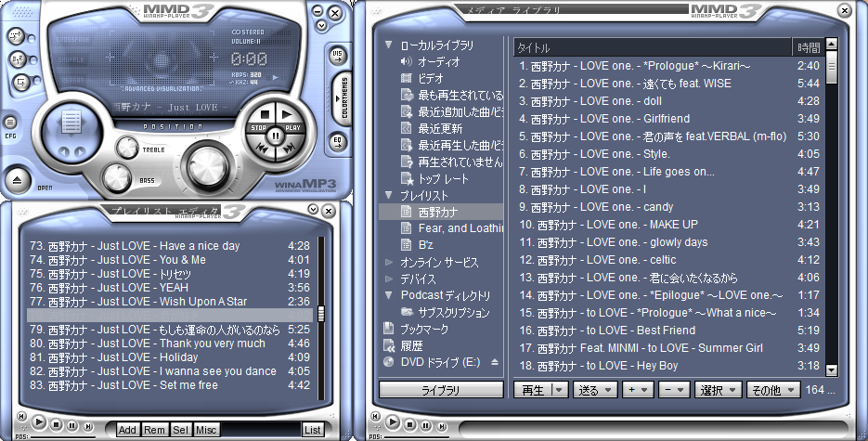Toggle shuffle with the 3-1-2 button
The height and width of the screenshot is (441, 868).
tap(17, 59)
